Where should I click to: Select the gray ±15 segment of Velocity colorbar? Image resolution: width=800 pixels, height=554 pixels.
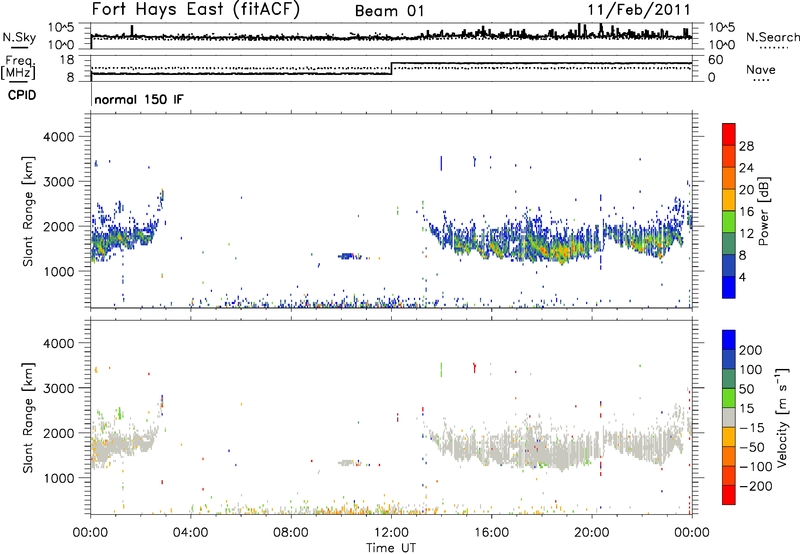click(729, 417)
